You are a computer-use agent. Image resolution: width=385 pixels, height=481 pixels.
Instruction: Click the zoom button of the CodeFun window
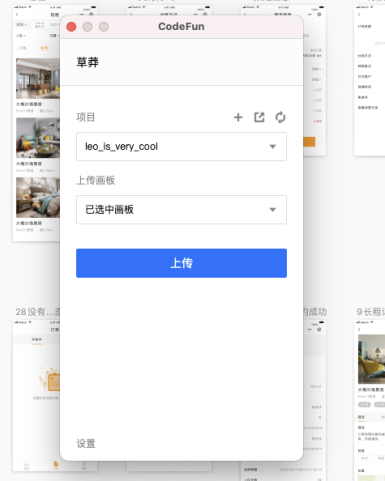point(104,27)
